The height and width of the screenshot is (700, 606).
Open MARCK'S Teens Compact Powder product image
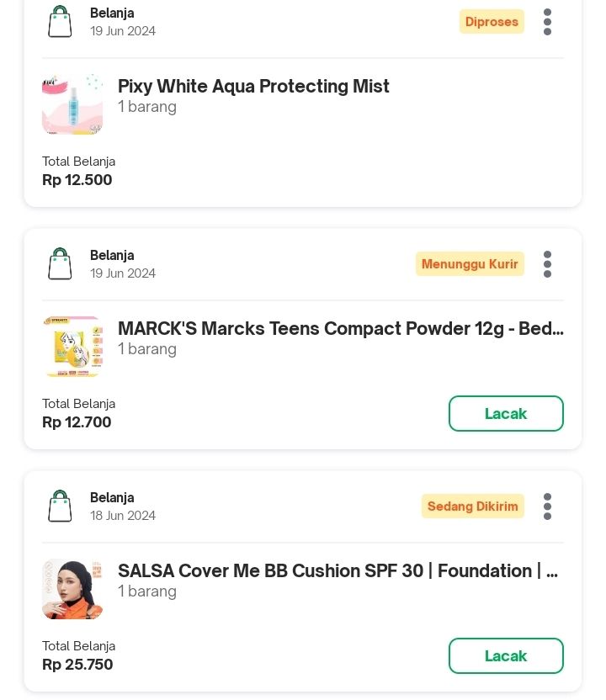point(72,347)
